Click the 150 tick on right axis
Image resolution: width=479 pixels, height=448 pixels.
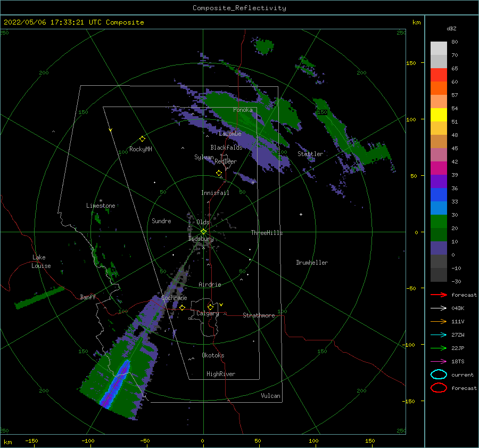[x=411, y=63]
